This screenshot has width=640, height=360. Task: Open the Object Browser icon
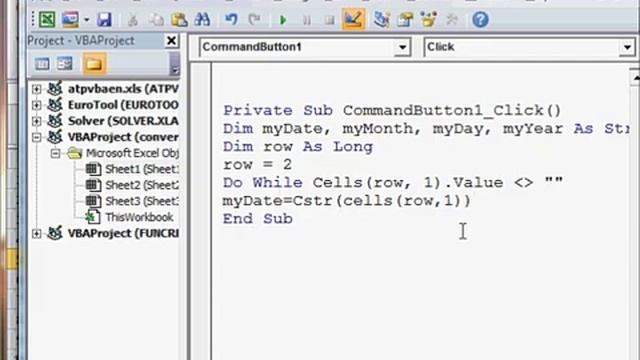pos(428,20)
